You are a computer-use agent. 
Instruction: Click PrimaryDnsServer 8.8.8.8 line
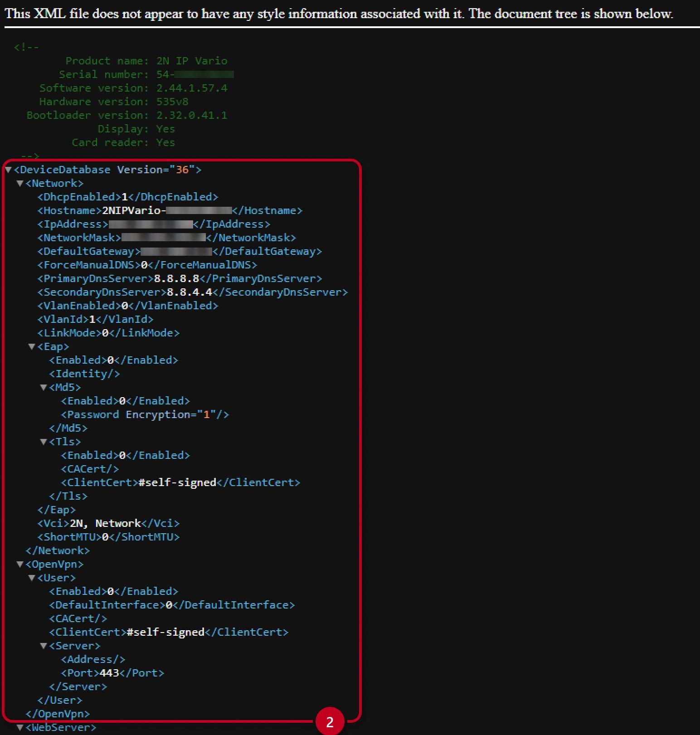click(x=180, y=278)
